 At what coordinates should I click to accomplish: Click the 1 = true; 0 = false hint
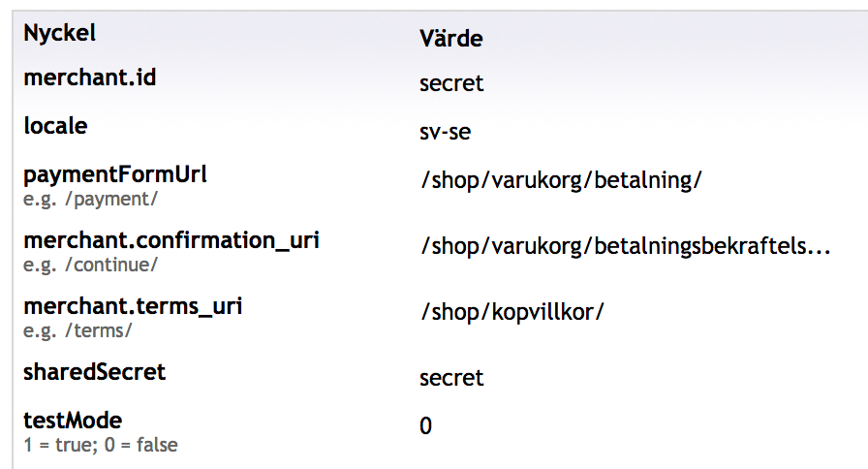point(101,445)
